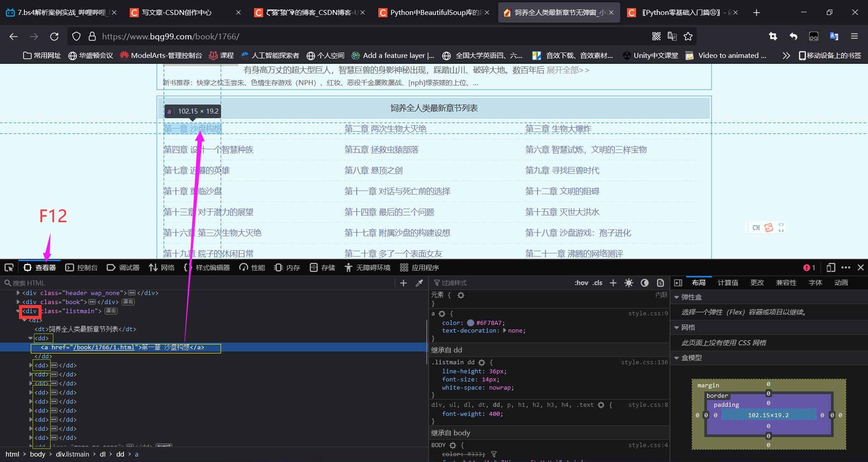Open chapter link 第二章 两次生物大灭绝
This screenshot has width=868, height=462.
[385, 129]
